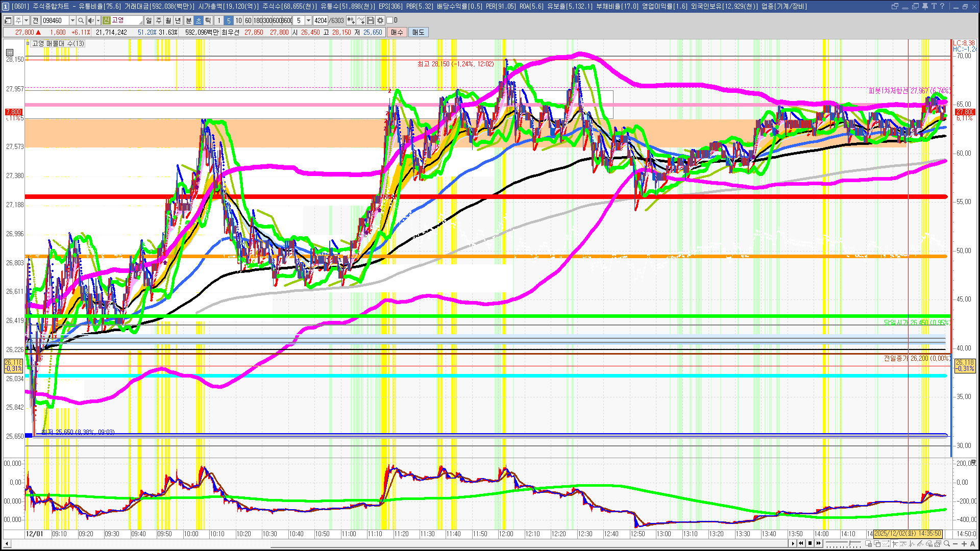Screen dimensions: 980x551
Task: Toggle the 초 (seconds) chart period
Action: (199, 20)
